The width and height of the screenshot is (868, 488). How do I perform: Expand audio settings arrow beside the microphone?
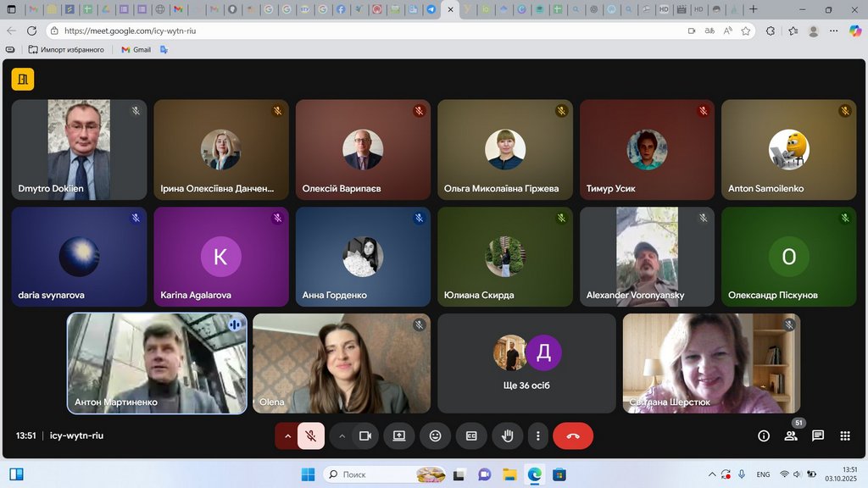(x=287, y=435)
